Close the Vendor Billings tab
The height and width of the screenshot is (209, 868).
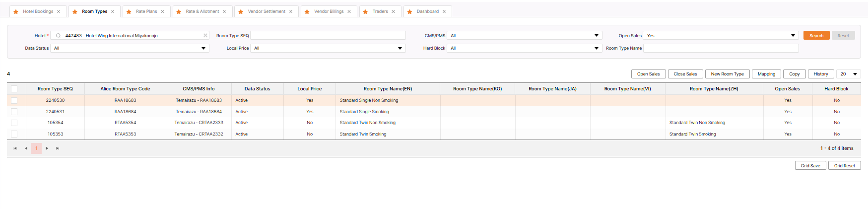coord(349,11)
